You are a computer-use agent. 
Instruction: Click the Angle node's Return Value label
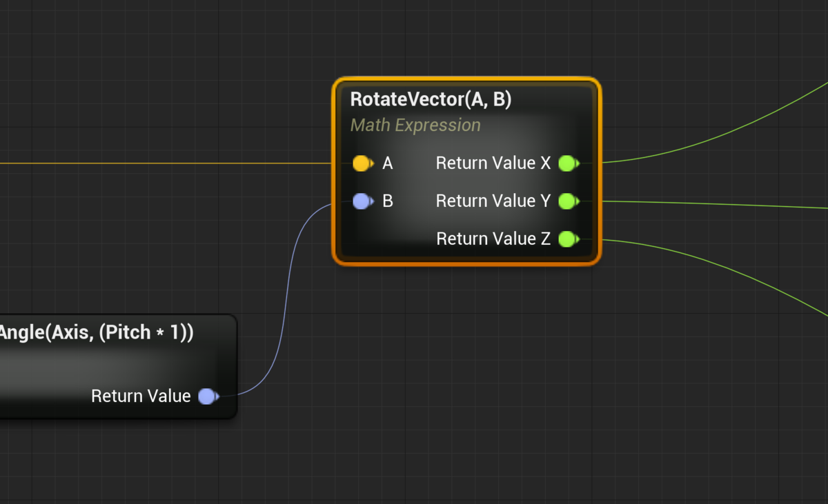pyautogui.click(x=141, y=396)
